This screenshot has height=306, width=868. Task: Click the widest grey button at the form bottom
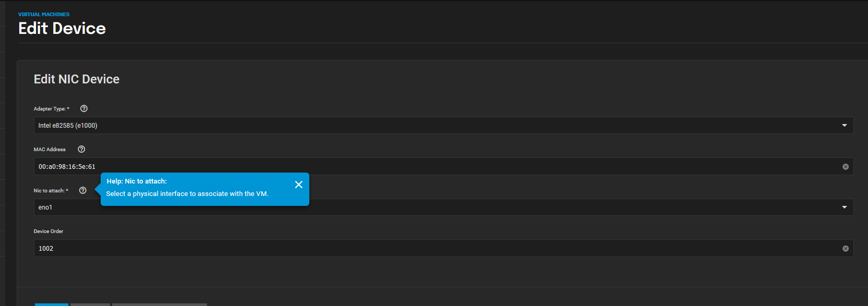(x=160, y=304)
